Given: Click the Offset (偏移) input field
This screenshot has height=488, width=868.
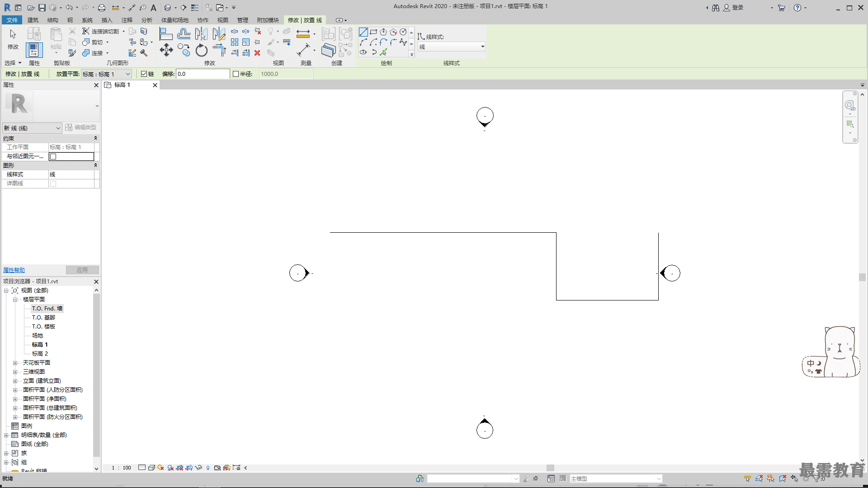Looking at the screenshot, I should coord(203,74).
